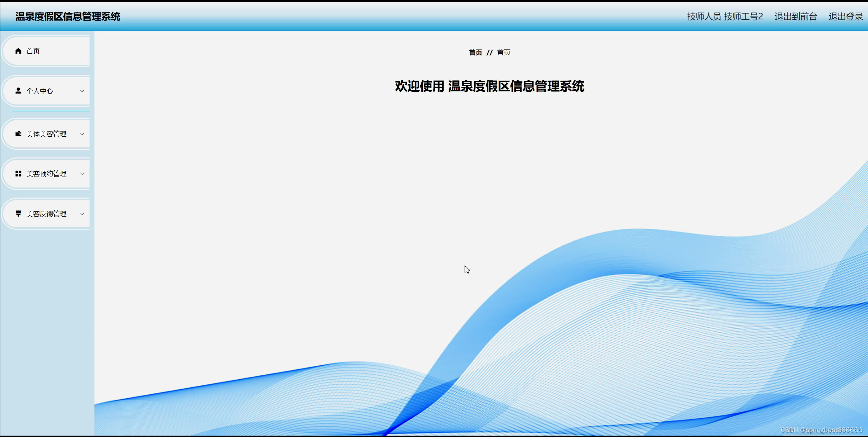The height and width of the screenshot is (437, 868).
Task: Open the 美容反馈管理 menu label
Action: point(46,214)
